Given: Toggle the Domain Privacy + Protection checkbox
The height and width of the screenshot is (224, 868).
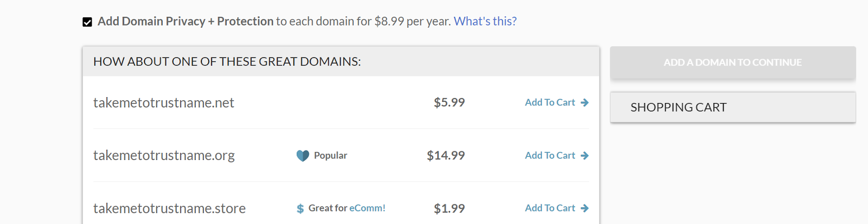Looking at the screenshot, I should [x=87, y=22].
